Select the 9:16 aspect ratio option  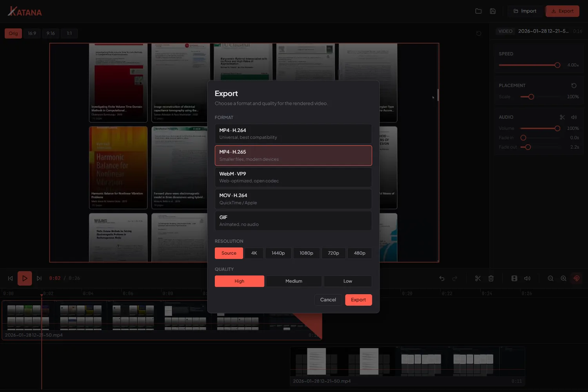51,33
